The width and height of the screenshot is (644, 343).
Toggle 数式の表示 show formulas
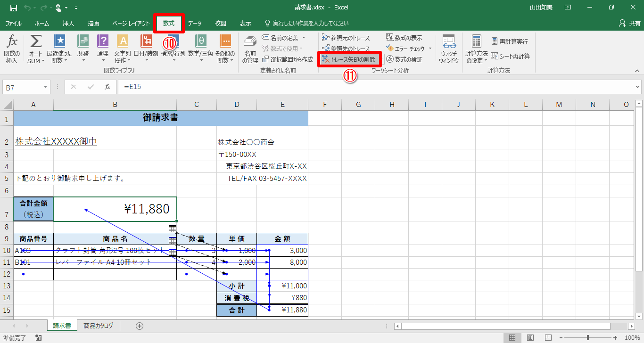(x=404, y=38)
